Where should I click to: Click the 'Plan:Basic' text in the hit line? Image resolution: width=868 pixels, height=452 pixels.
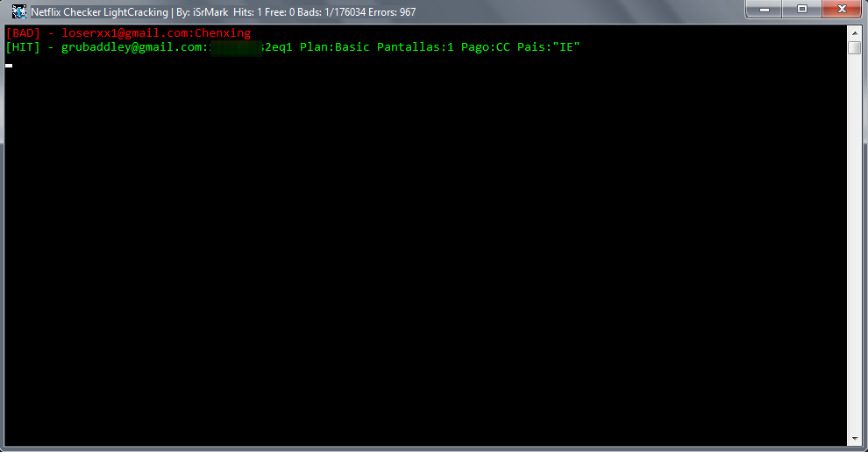click(x=335, y=47)
